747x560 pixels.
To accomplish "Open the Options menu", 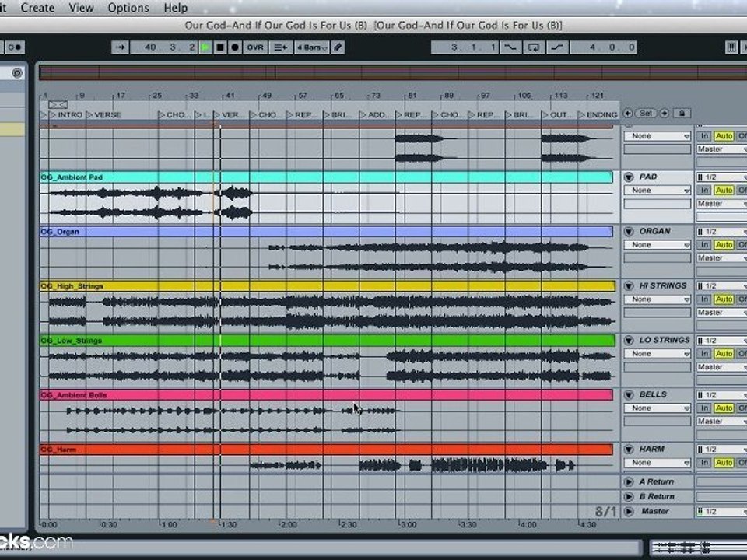I will coord(128,8).
